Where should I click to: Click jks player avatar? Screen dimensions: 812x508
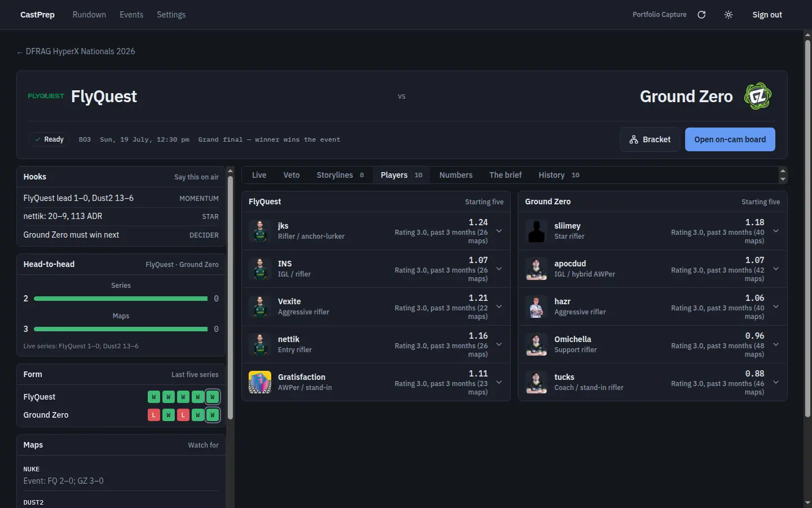click(x=260, y=231)
